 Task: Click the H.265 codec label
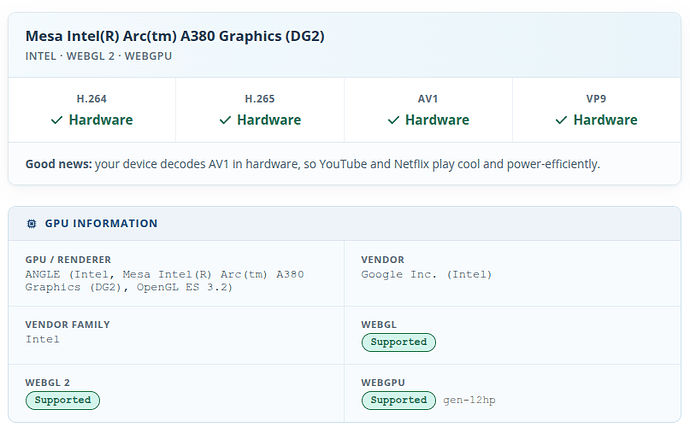pyautogui.click(x=260, y=99)
